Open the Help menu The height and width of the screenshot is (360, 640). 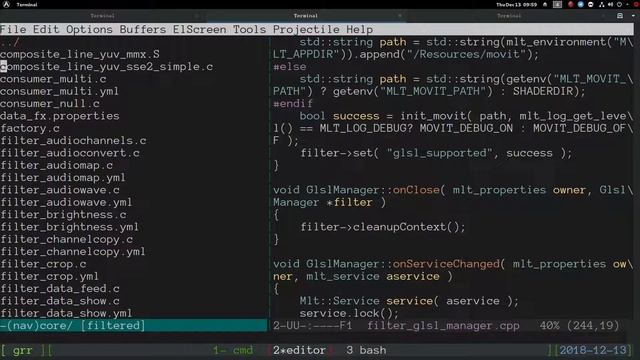point(360,29)
